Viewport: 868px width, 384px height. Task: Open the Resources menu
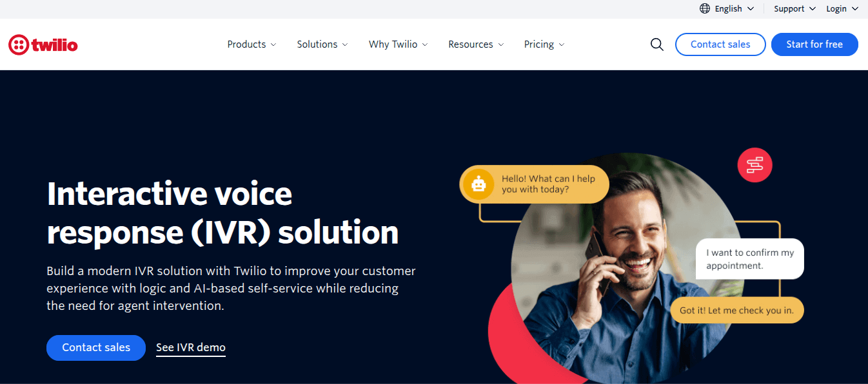point(476,44)
